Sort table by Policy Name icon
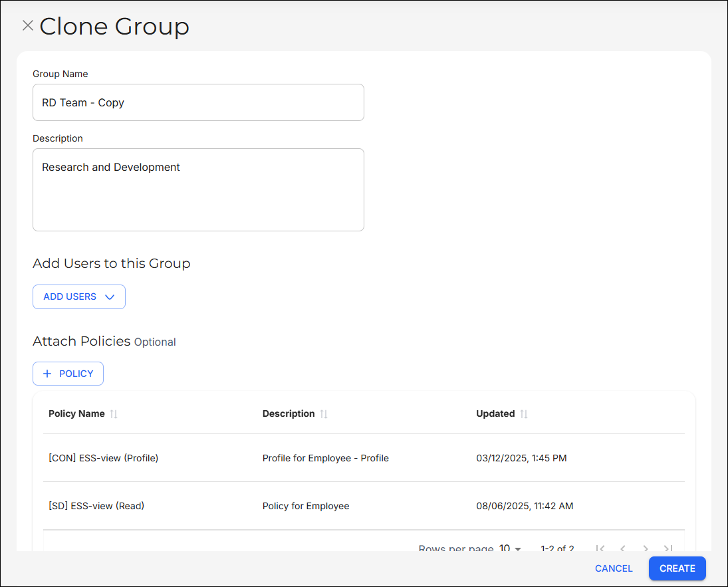The image size is (728, 587). coord(114,414)
